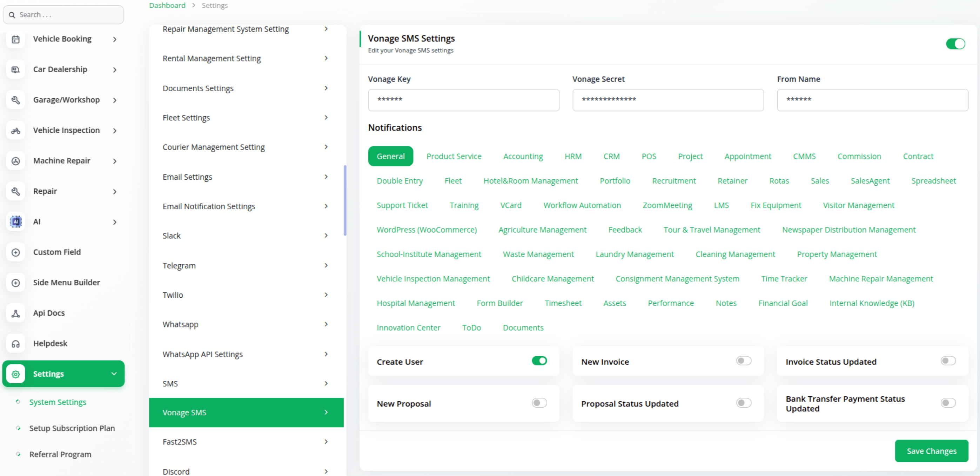Screen dimensions: 980x476
Task: Open the Email Settings chevron
Action: 326,177
